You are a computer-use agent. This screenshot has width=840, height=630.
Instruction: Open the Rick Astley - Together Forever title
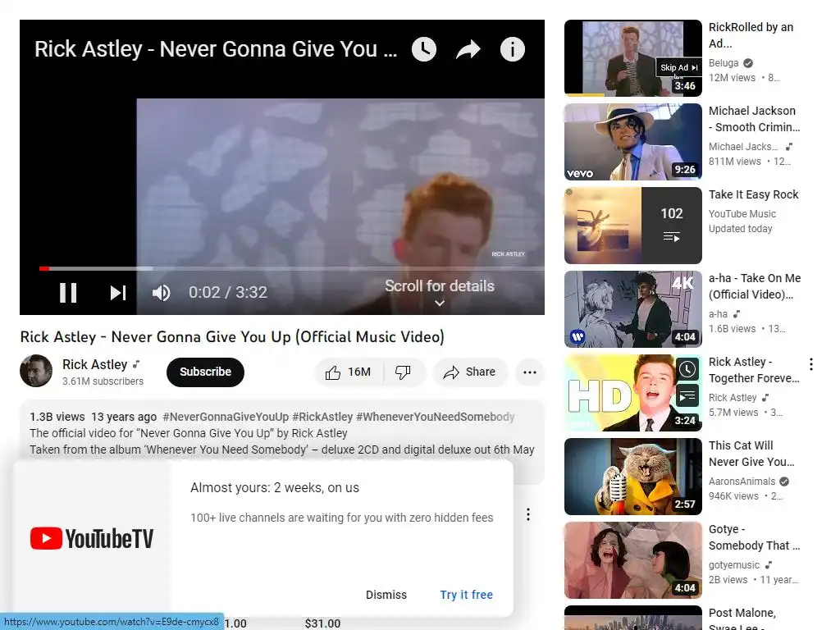coord(754,370)
